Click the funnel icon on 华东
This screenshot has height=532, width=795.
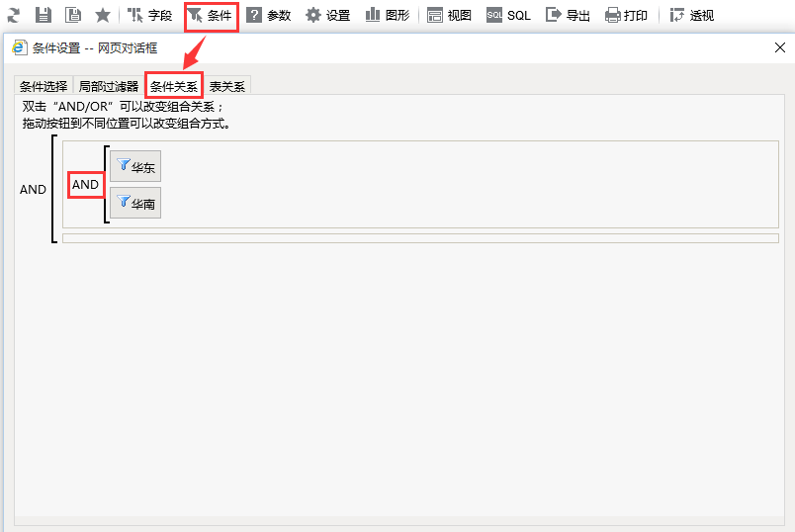pos(124,164)
